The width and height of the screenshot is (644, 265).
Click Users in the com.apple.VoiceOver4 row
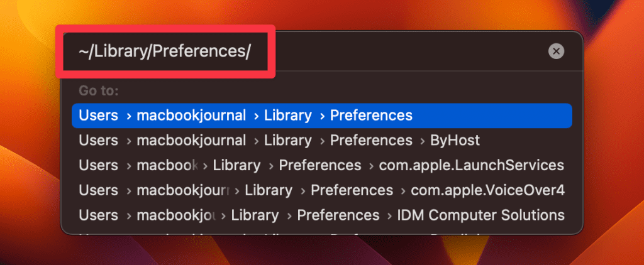(x=99, y=190)
